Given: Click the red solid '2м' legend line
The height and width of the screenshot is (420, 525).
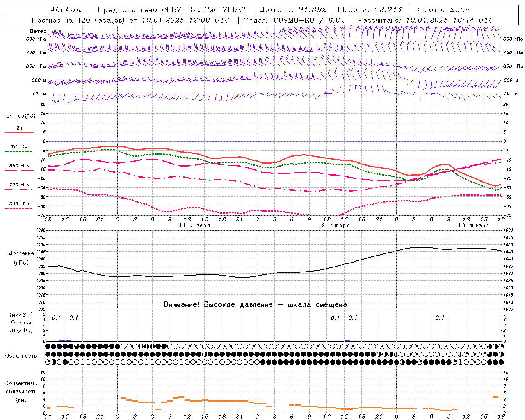Looking at the screenshot, I should click(x=19, y=133).
